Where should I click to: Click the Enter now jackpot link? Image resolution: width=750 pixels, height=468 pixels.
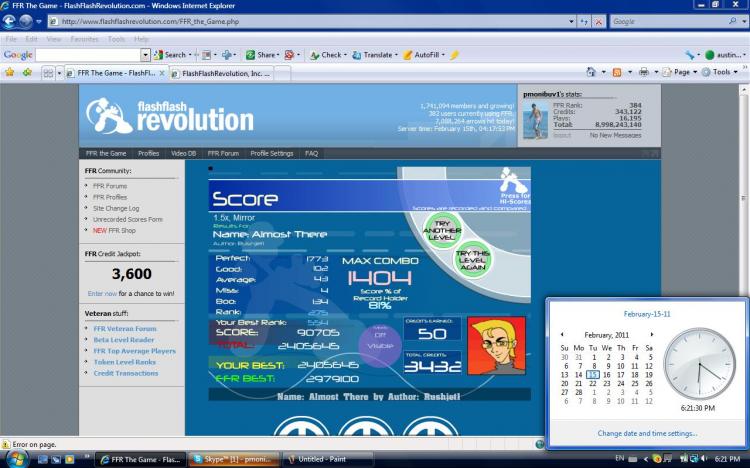tap(102, 294)
